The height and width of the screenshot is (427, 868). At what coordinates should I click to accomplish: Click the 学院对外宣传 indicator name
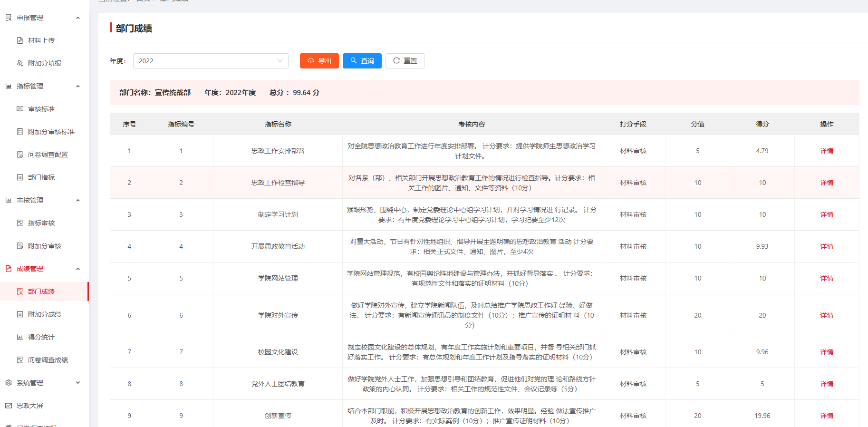pyautogui.click(x=278, y=315)
